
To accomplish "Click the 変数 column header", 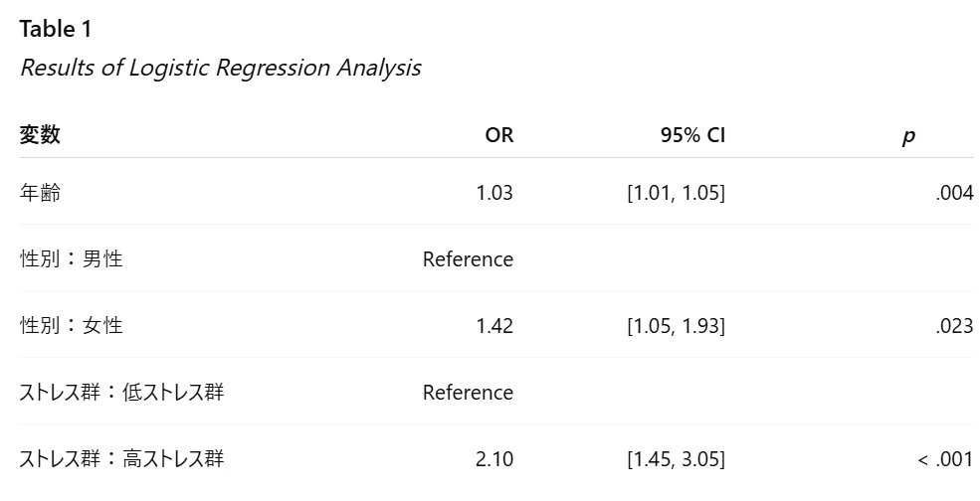I will tap(40, 134).
